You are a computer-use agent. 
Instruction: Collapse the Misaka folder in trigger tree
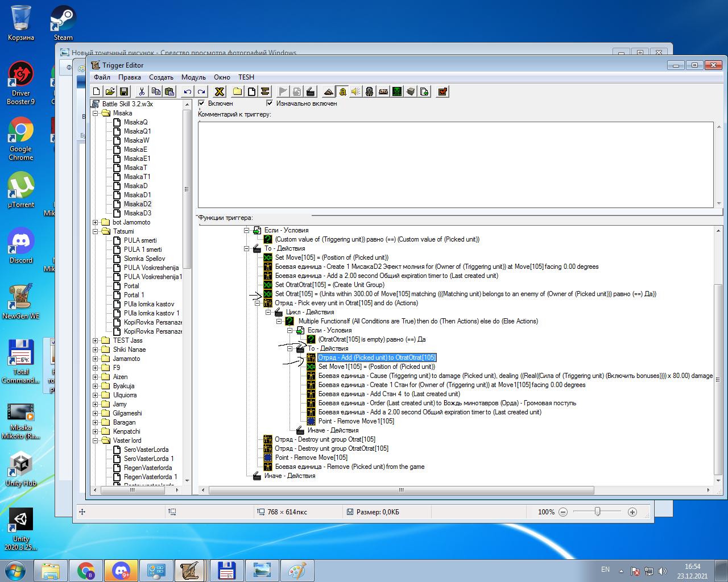coord(96,113)
